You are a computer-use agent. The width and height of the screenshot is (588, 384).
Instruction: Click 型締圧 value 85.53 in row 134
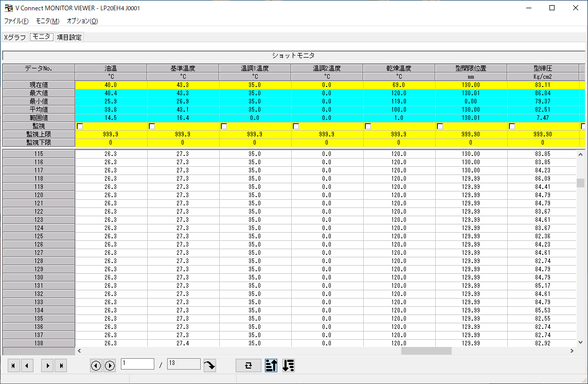coord(543,310)
